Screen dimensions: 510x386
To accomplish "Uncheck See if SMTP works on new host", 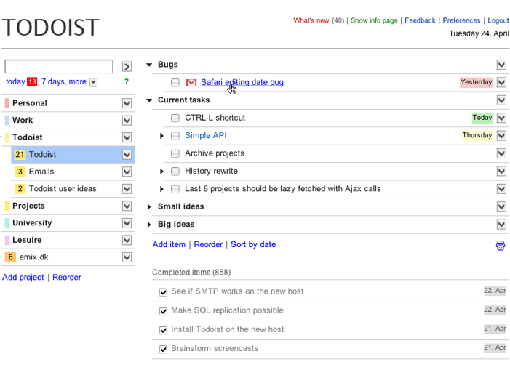I will coord(163,292).
